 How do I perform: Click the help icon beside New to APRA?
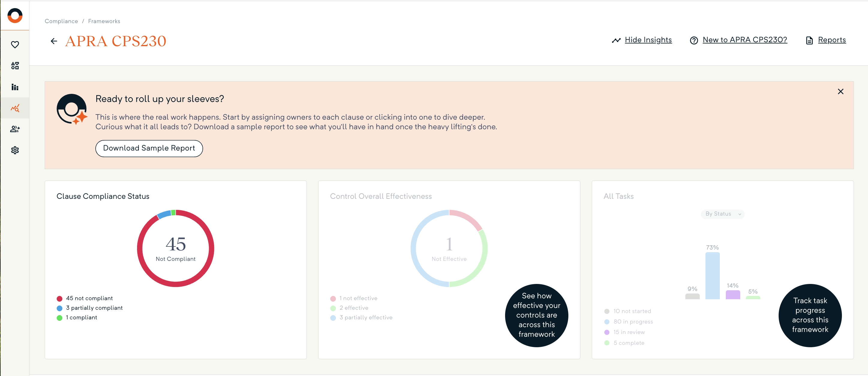693,40
